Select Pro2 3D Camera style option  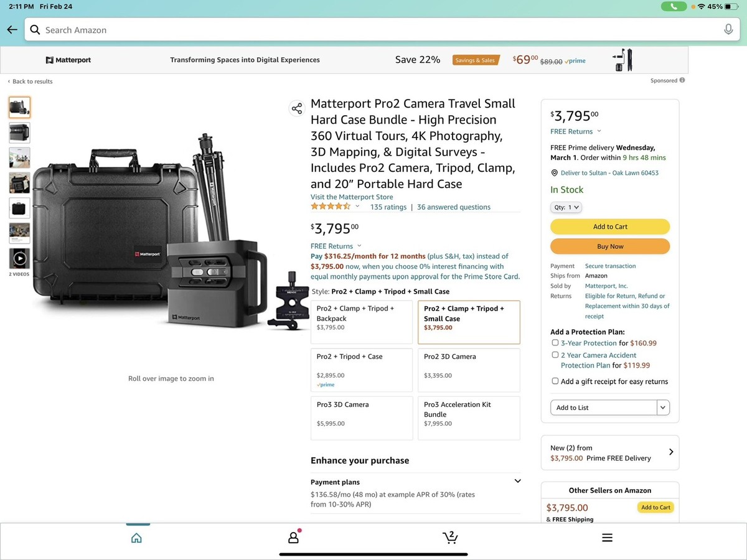point(469,370)
